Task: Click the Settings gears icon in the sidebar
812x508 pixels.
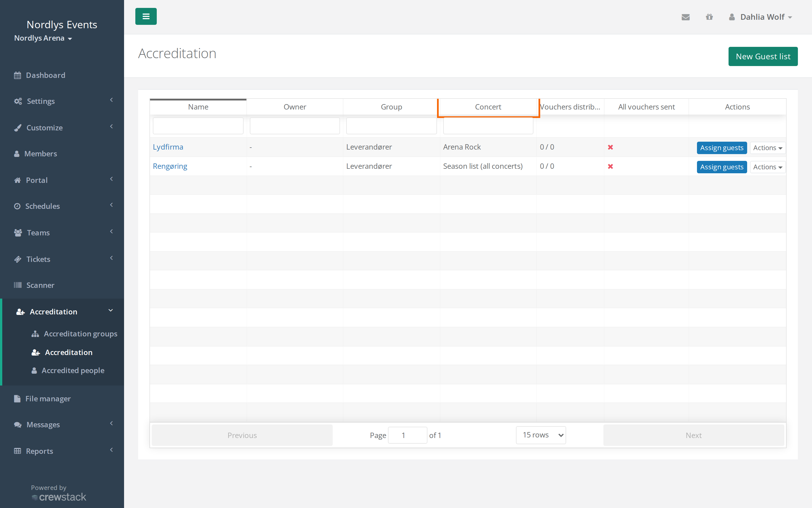Action: point(18,101)
